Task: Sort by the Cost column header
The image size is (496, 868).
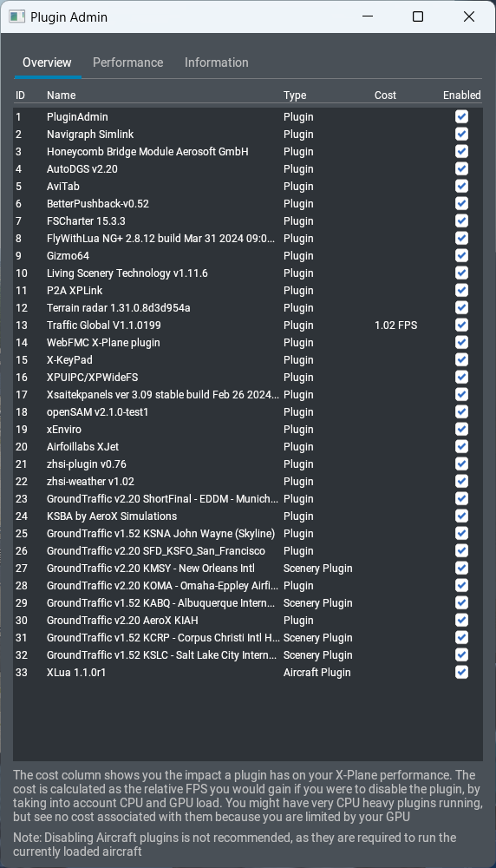Action: pos(385,95)
